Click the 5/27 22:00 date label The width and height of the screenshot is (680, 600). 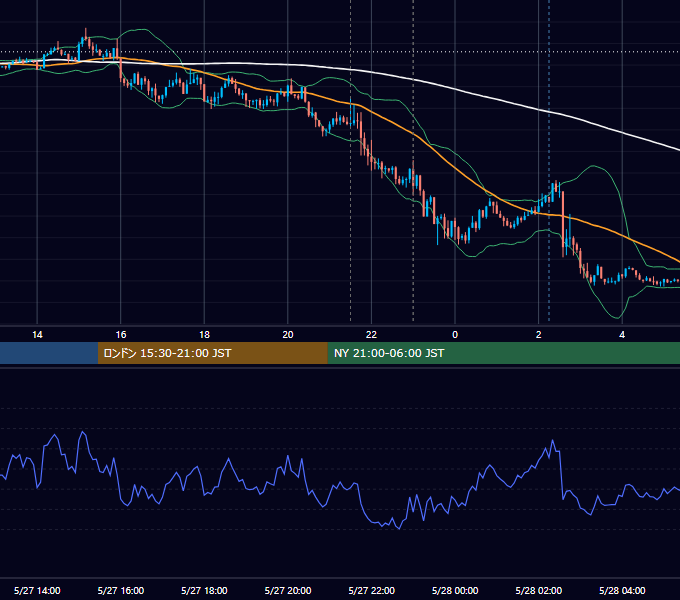coord(372,590)
